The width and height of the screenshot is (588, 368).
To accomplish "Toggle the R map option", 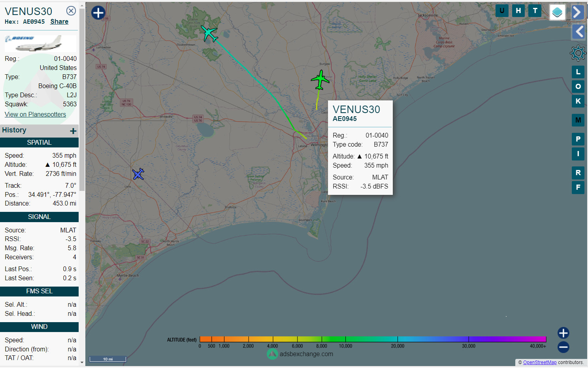I will click(x=578, y=173).
